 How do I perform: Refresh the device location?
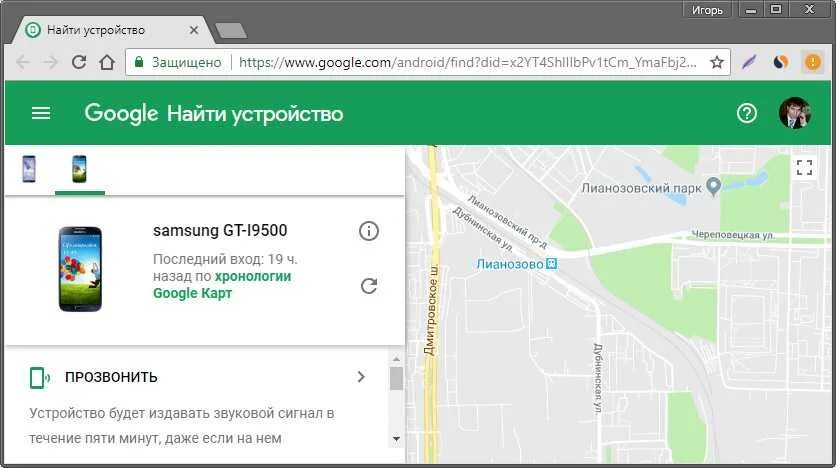[368, 286]
